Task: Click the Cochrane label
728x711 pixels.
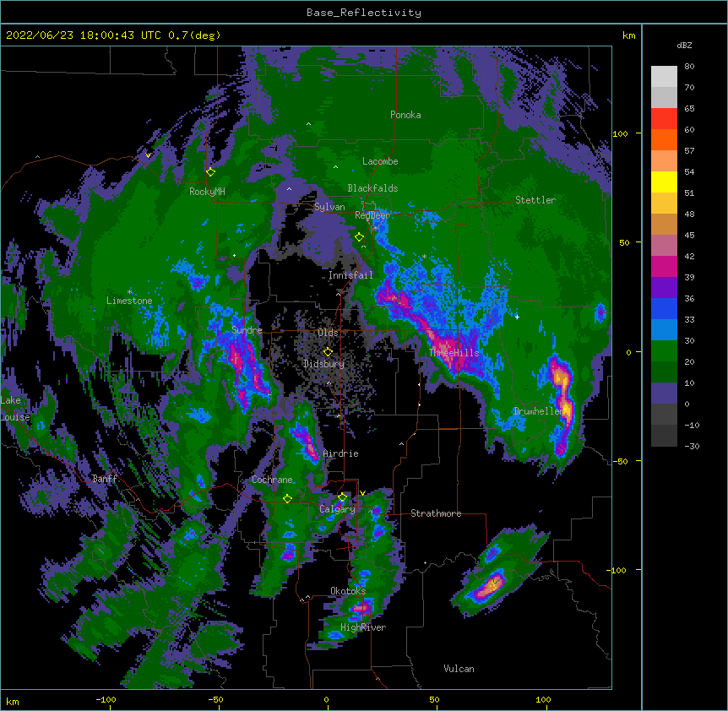Action: tap(272, 480)
